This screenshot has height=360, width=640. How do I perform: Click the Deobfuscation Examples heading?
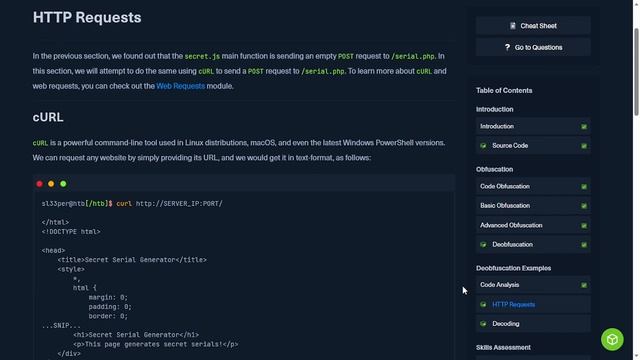[x=513, y=268]
